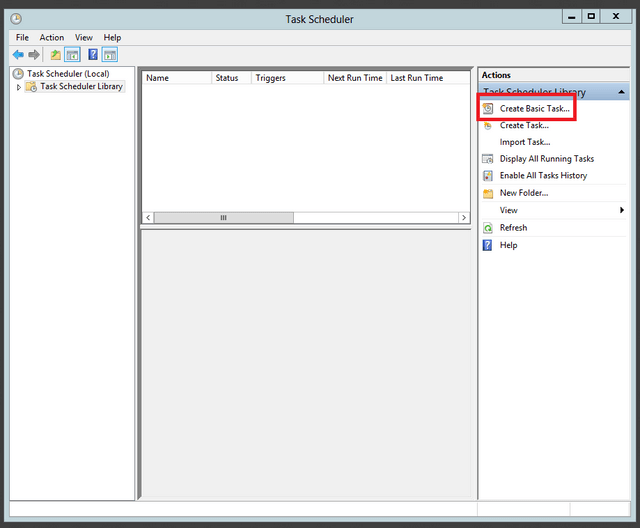
Task: Expand the Task Scheduler Library tree node
Action: (18, 87)
